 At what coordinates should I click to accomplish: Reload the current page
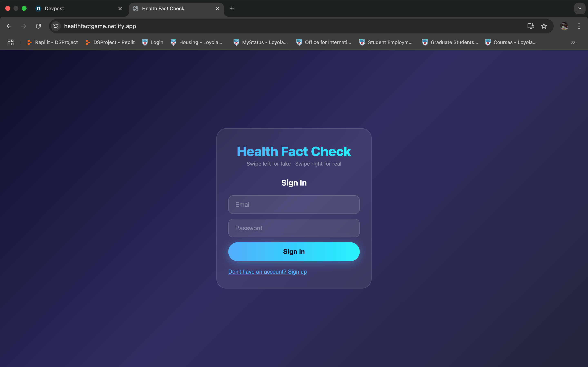click(x=38, y=26)
